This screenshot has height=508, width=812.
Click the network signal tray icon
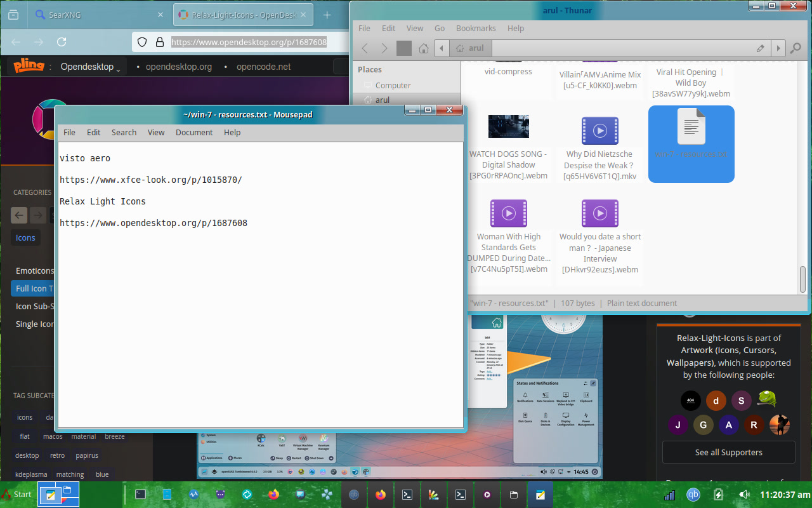[670, 494]
